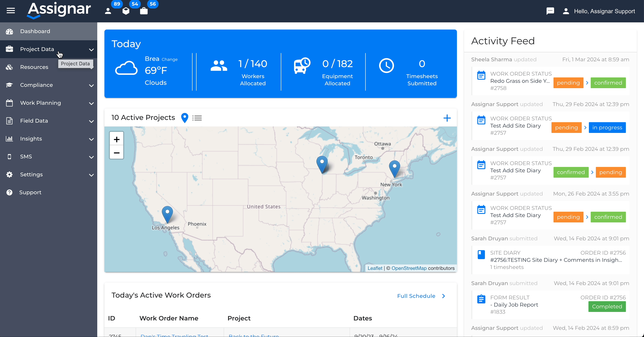Zoom in on the map
644x337 pixels.
click(117, 139)
